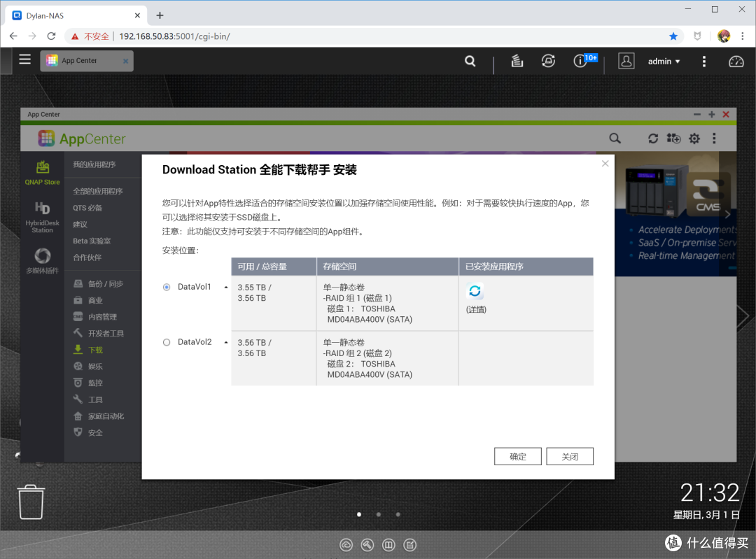Open 建议 category

[x=80, y=224]
